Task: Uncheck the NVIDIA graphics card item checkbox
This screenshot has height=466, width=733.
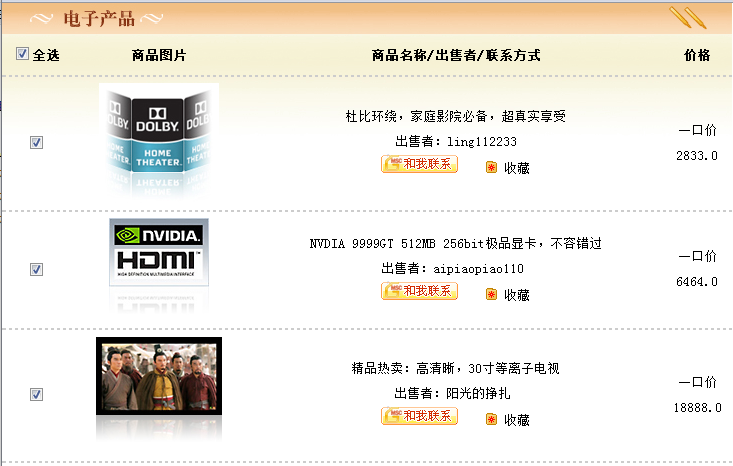Action: [x=36, y=269]
